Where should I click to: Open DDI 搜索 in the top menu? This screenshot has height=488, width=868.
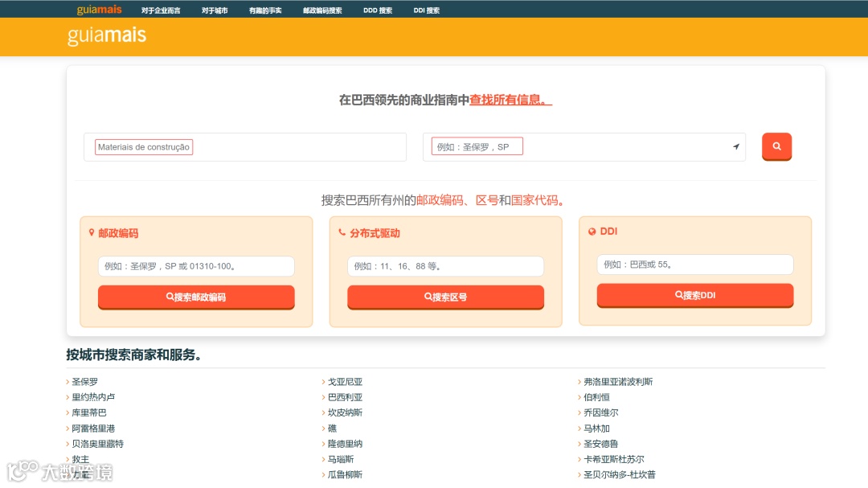coord(426,10)
